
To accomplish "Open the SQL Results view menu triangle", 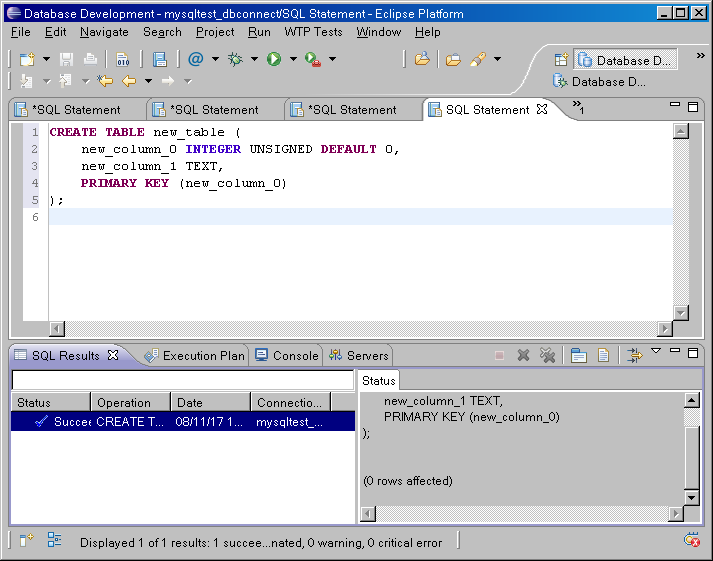I will click(x=656, y=351).
